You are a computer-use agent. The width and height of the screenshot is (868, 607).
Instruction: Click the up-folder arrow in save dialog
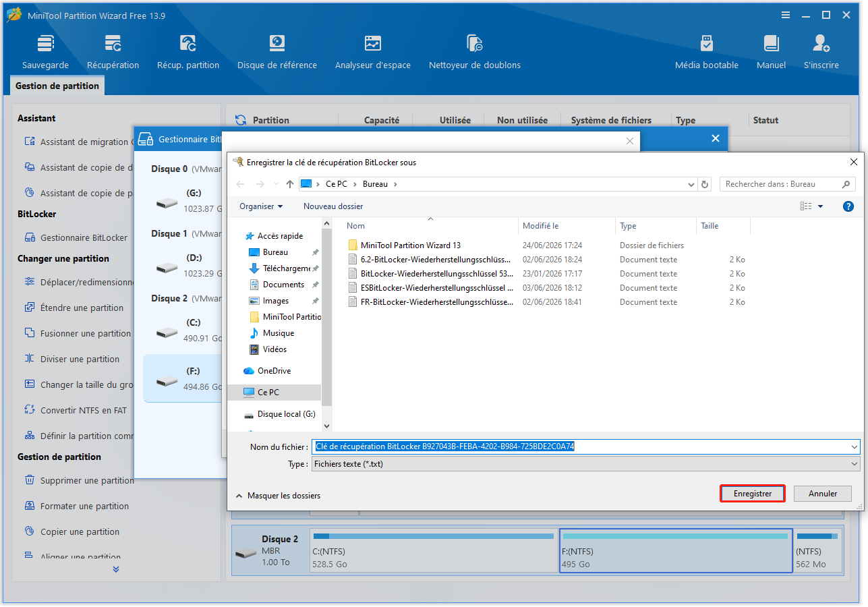click(290, 184)
